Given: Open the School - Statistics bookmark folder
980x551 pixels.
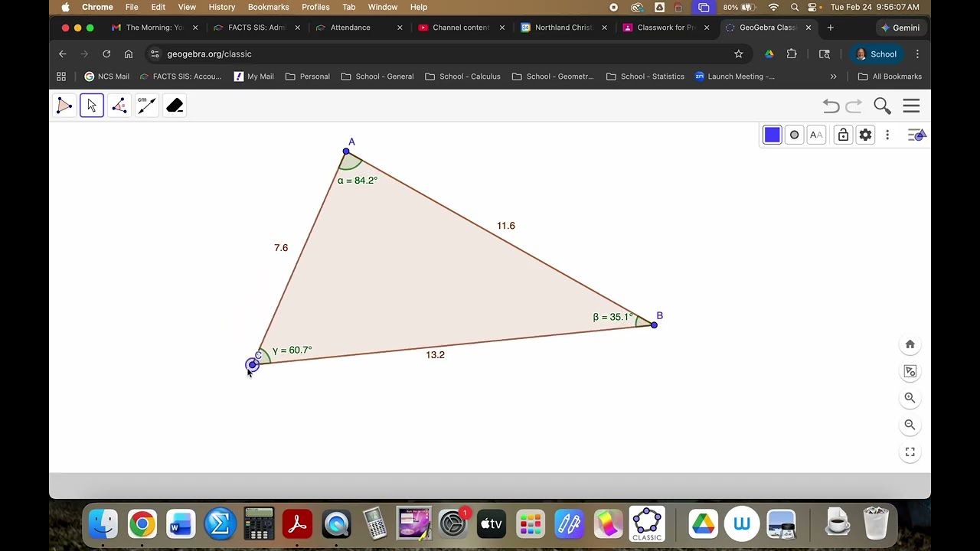Looking at the screenshot, I should pos(645,77).
